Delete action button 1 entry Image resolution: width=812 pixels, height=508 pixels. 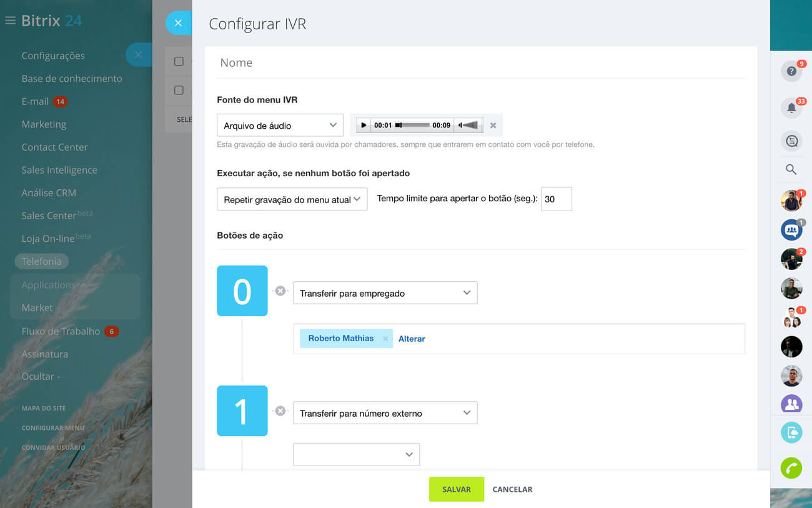pyautogui.click(x=280, y=411)
